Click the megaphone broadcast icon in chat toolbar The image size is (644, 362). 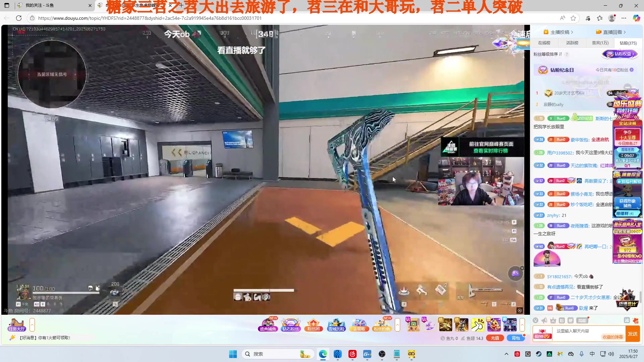pos(544,320)
